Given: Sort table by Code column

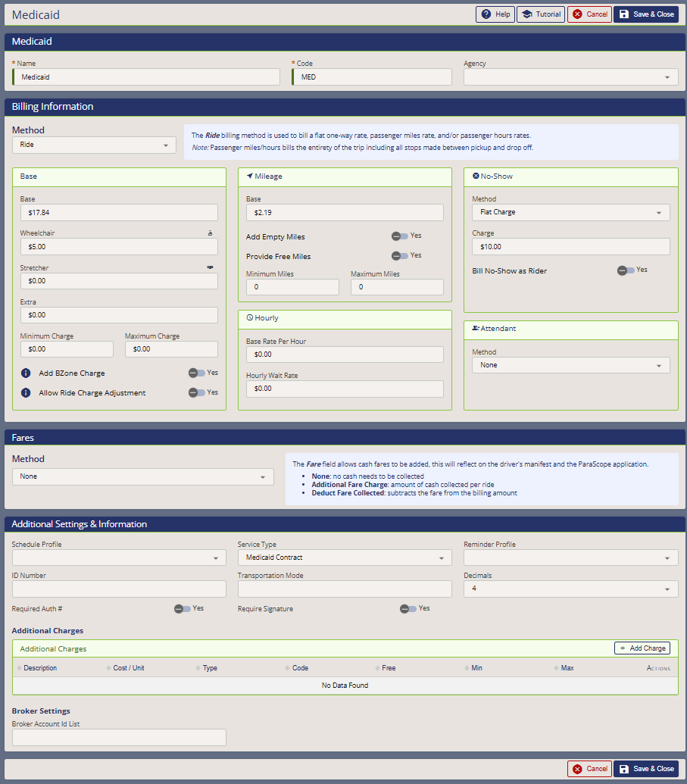Looking at the screenshot, I should point(297,668).
